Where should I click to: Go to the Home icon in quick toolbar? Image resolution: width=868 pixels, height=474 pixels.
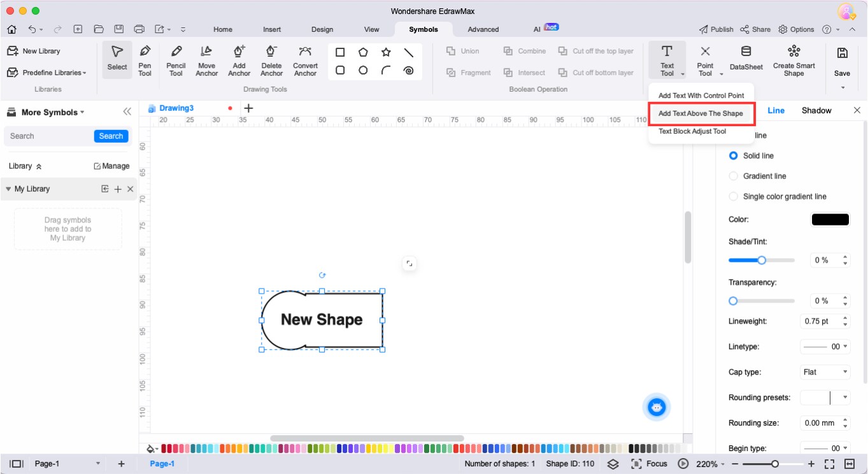pos(11,29)
